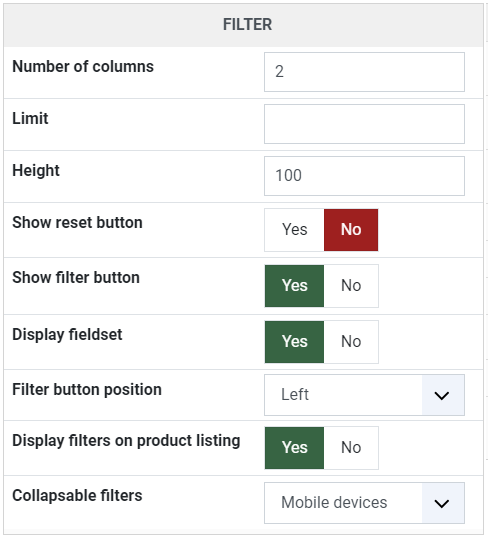Open the Filter button position dropdown
This screenshot has width=488, height=537.
pos(364,395)
